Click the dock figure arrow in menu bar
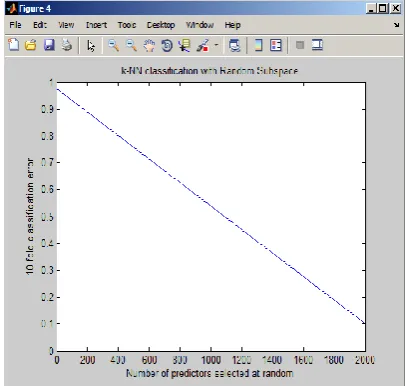Image resolution: width=405 pixels, height=386 pixels. click(396, 25)
